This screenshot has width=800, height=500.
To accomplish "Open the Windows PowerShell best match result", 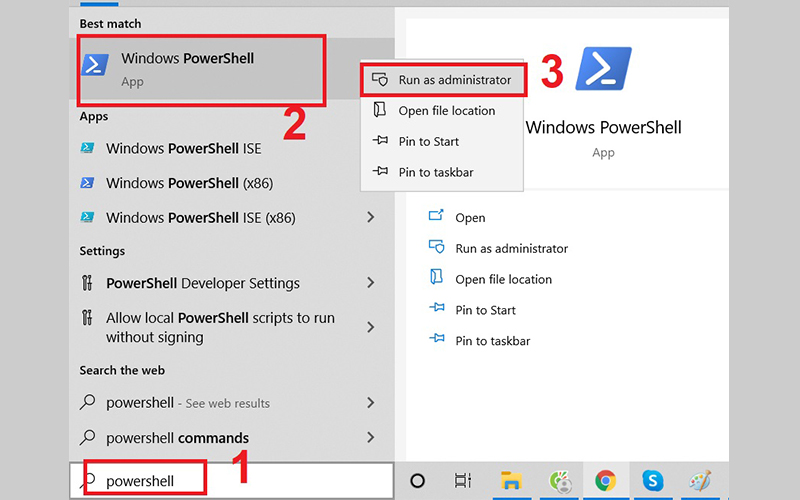I will pos(232,68).
